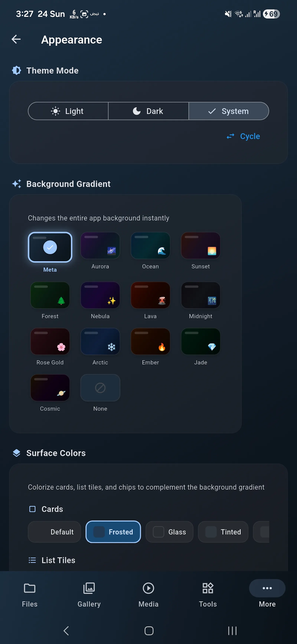Apply the Lava gradient
This screenshot has width=297, height=644.
pos(150,295)
